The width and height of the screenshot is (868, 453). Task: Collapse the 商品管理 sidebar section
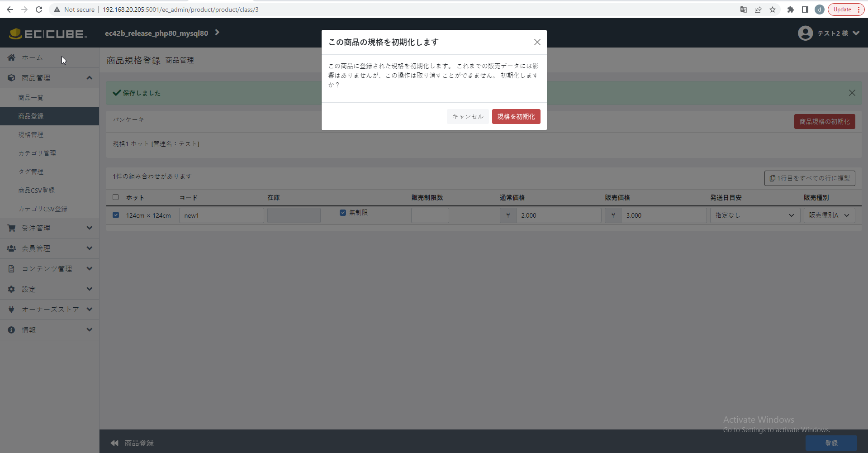(x=89, y=77)
